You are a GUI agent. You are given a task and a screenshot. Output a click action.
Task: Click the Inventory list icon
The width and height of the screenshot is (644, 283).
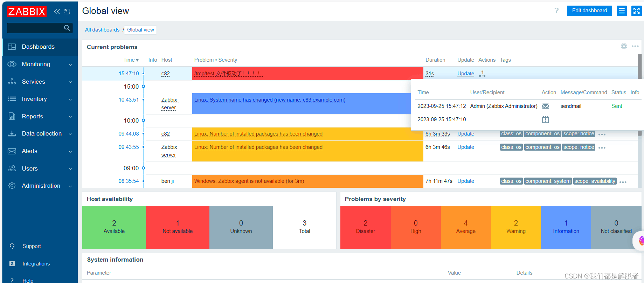click(x=12, y=99)
